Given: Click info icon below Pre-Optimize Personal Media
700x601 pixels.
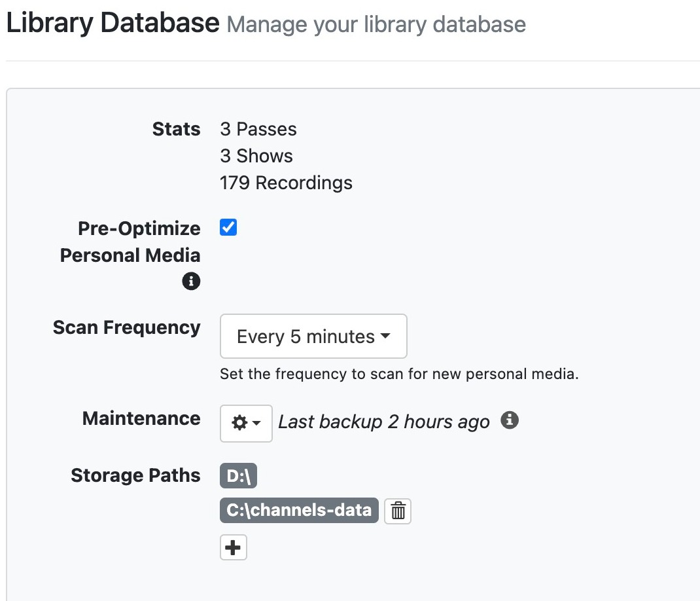Looking at the screenshot, I should click(191, 282).
